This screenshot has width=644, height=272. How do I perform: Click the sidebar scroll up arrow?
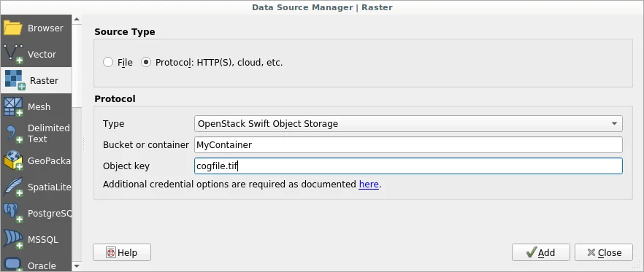click(77, 19)
